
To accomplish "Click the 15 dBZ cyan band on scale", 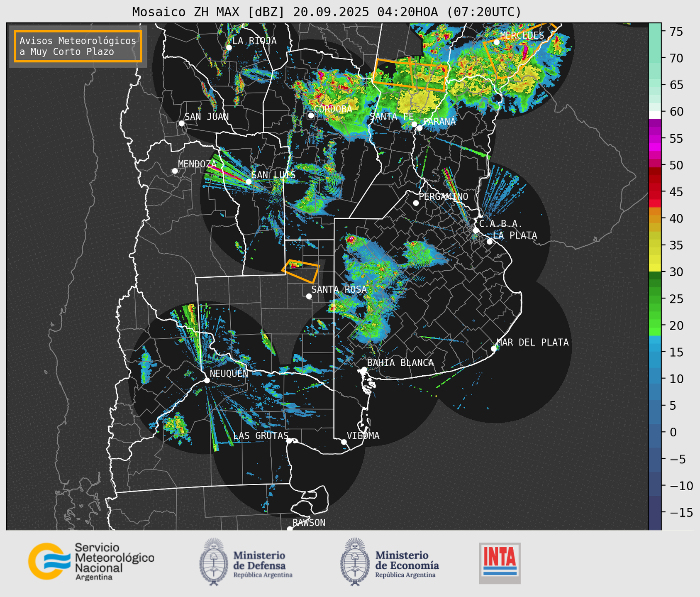I will point(654,352).
